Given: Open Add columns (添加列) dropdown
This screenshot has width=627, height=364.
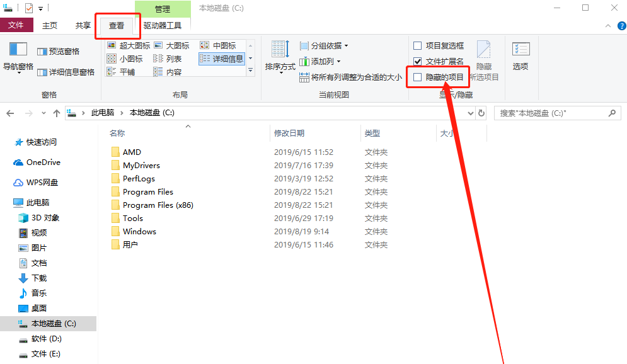Looking at the screenshot, I should click(320, 61).
